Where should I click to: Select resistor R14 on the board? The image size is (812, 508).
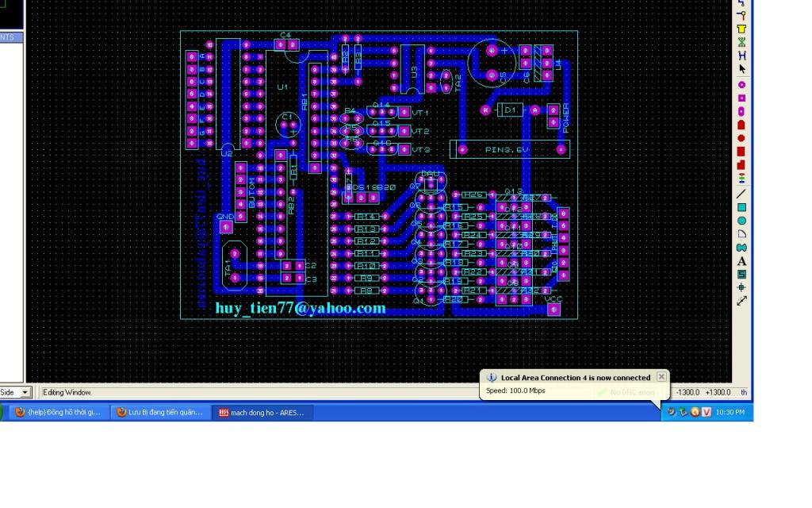(x=366, y=217)
